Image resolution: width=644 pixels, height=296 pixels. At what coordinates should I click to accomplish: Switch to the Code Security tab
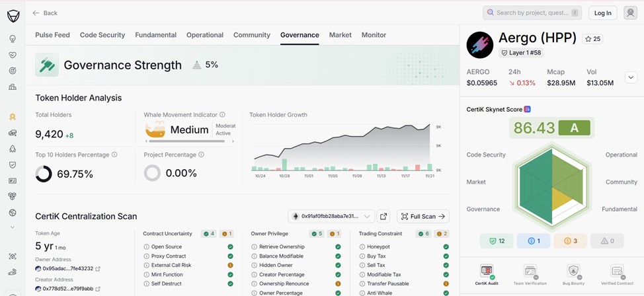[102, 35]
